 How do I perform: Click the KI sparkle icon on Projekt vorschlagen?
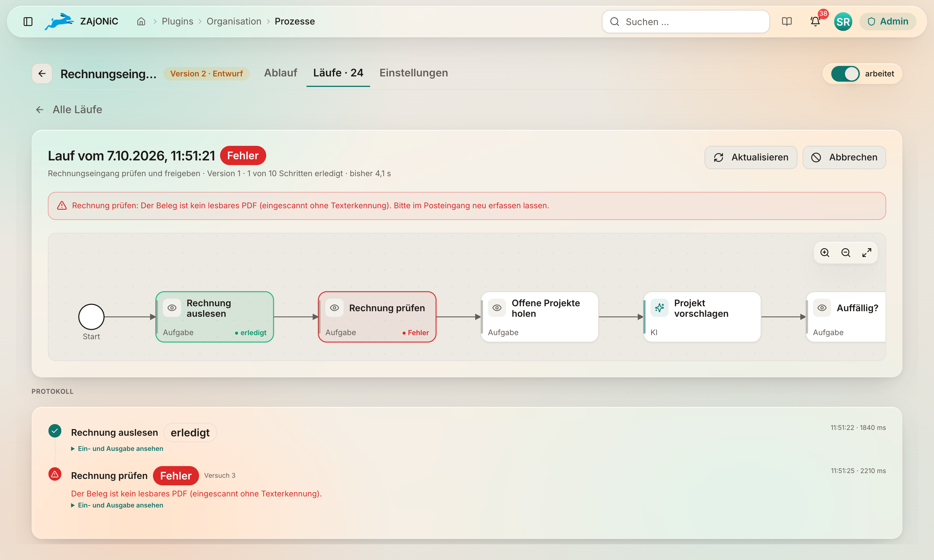[x=660, y=308]
